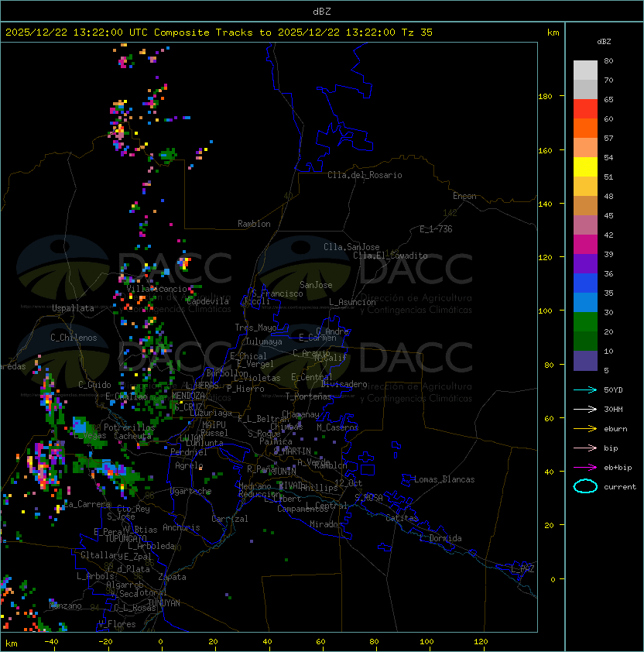Screen dimensions: 644x652
Task: Select the purple 36-39 dBZ swatch
Action: [585, 263]
